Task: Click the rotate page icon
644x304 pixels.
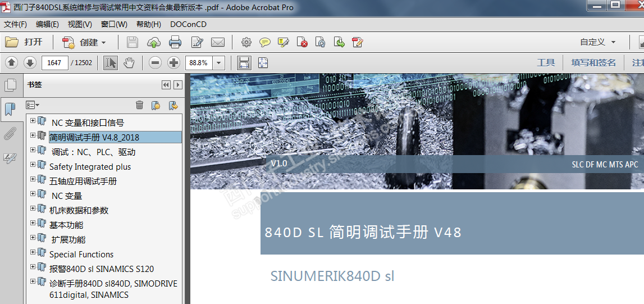Action: coord(321,42)
